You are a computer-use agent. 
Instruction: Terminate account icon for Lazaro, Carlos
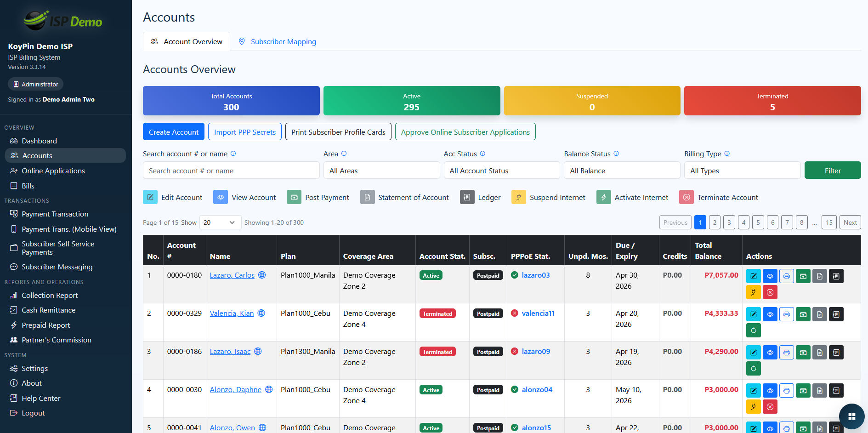[x=770, y=292]
